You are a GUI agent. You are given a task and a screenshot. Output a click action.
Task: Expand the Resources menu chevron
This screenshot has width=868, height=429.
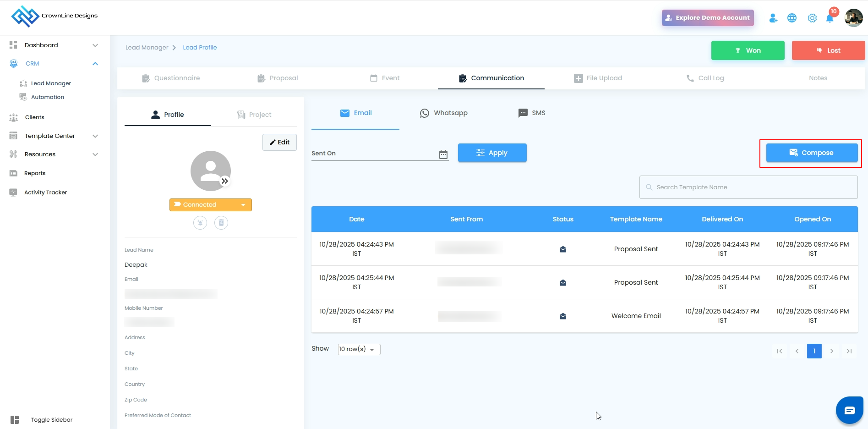click(95, 154)
